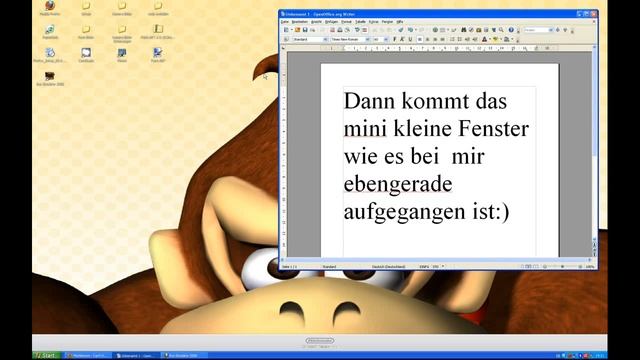Screen dimensions: 640x360
Task: Open the Table icon's dropdown arrow
Action: click(x=448, y=30)
